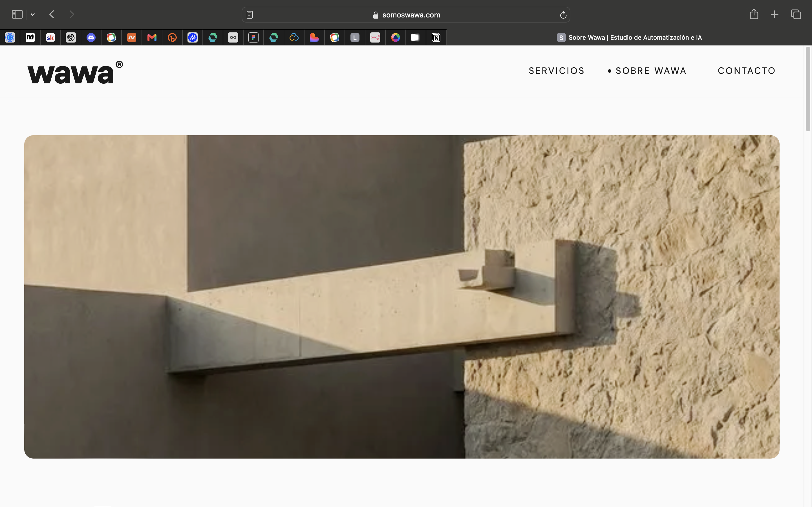Switch to the Discord pinned tab

click(x=91, y=37)
